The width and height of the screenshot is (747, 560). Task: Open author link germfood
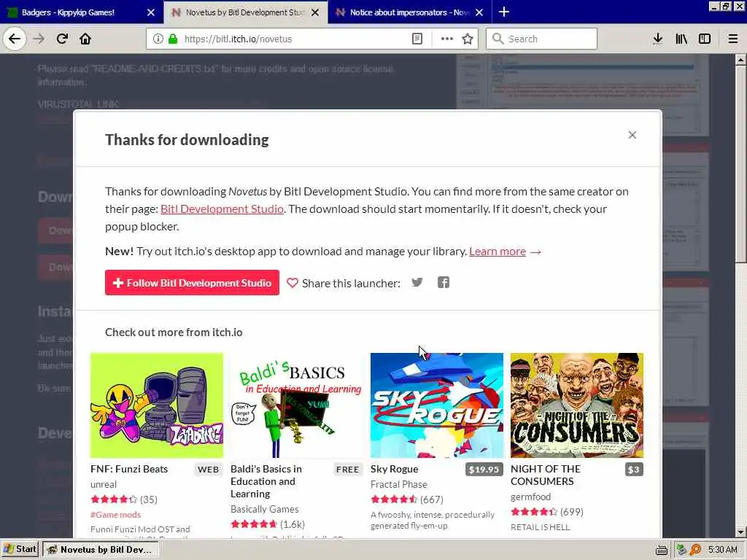click(x=530, y=497)
